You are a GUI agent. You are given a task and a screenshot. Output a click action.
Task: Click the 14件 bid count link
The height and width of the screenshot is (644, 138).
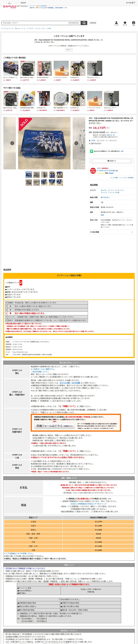[93, 140]
